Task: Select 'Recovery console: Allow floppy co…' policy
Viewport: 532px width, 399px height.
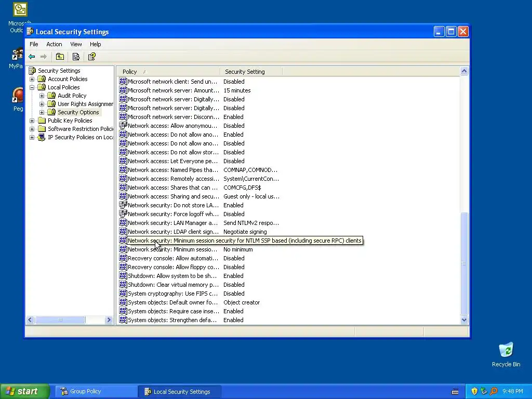Action: [174, 267]
